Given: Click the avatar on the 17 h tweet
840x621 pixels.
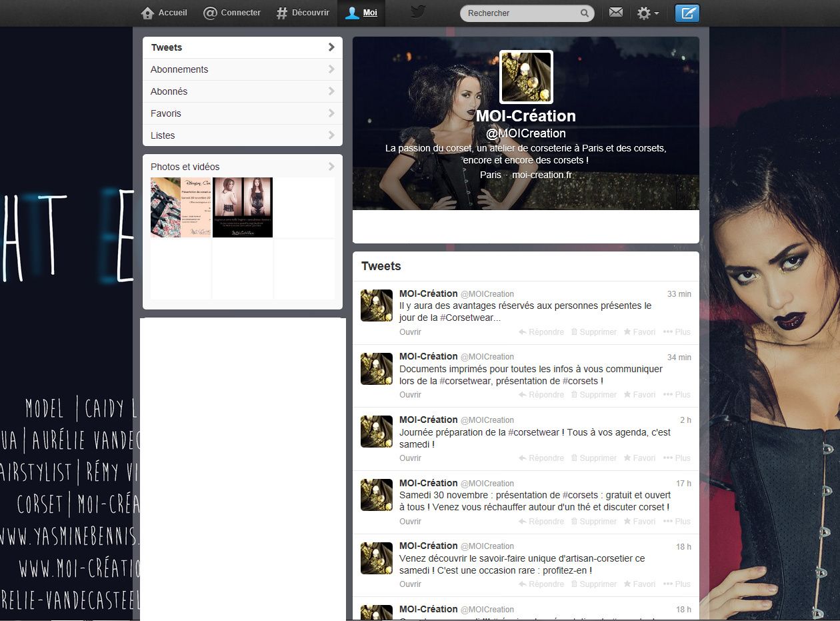Looking at the screenshot, I should [x=377, y=495].
